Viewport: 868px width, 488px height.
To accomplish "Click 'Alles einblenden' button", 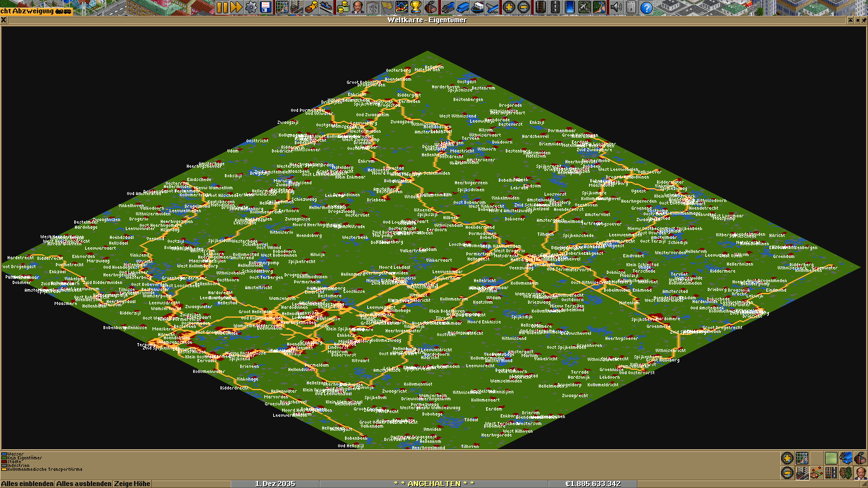I will [27, 484].
